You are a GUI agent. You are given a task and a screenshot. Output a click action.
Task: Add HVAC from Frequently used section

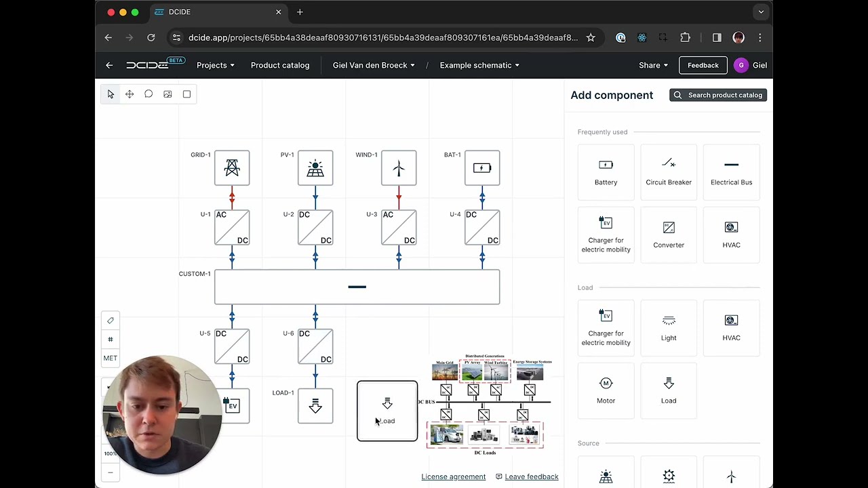pos(731,235)
